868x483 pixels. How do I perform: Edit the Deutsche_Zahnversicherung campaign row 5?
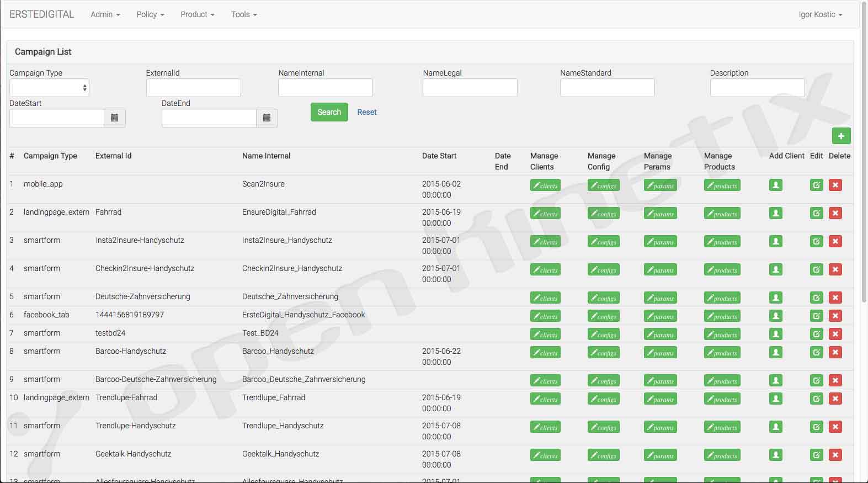point(817,298)
